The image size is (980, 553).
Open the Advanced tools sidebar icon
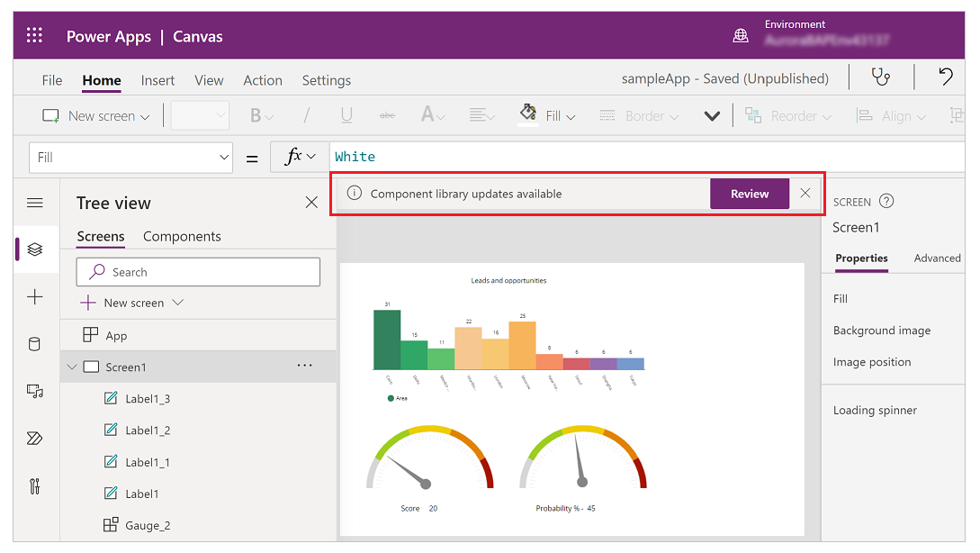(35, 486)
